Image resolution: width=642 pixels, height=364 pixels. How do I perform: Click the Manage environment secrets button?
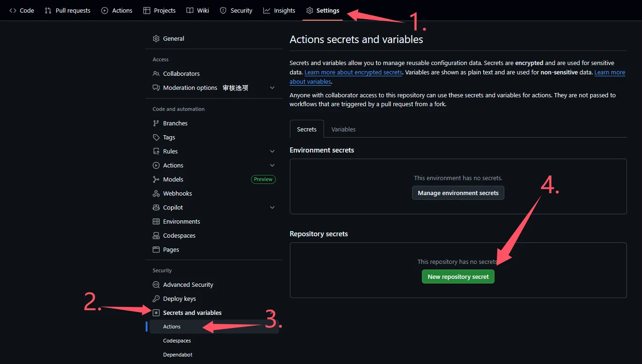pyautogui.click(x=458, y=193)
